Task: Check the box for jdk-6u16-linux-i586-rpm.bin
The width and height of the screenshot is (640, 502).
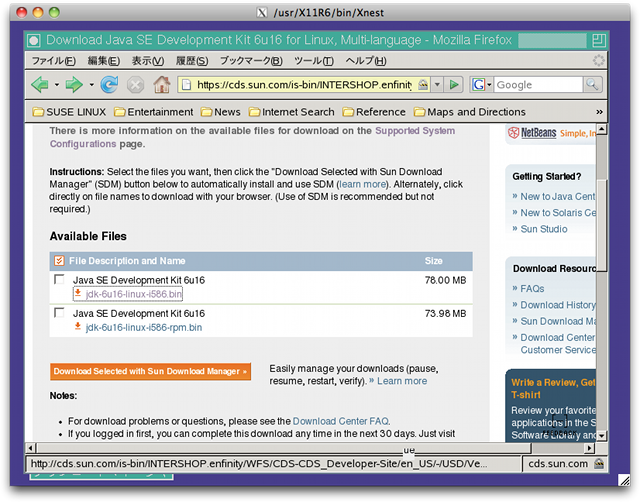Action: [59, 313]
